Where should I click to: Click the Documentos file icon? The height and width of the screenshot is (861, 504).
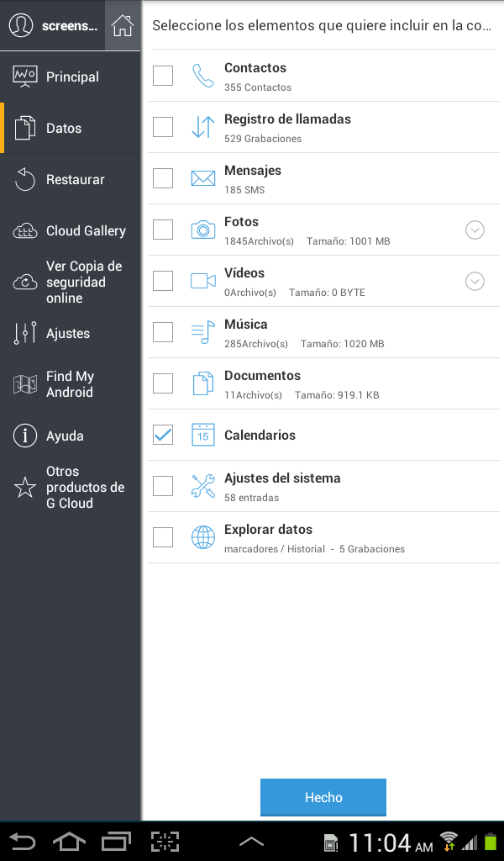coord(203,383)
